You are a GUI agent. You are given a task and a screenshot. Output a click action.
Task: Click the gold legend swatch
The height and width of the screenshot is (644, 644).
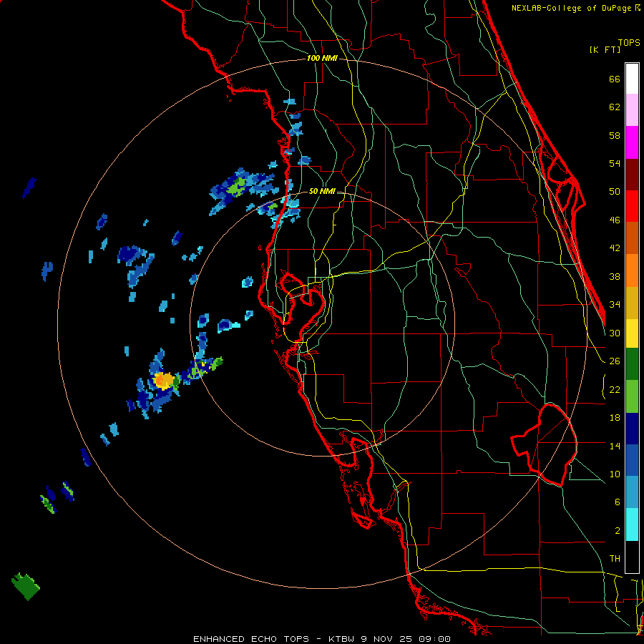pyautogui.click(x=632, y=303)
